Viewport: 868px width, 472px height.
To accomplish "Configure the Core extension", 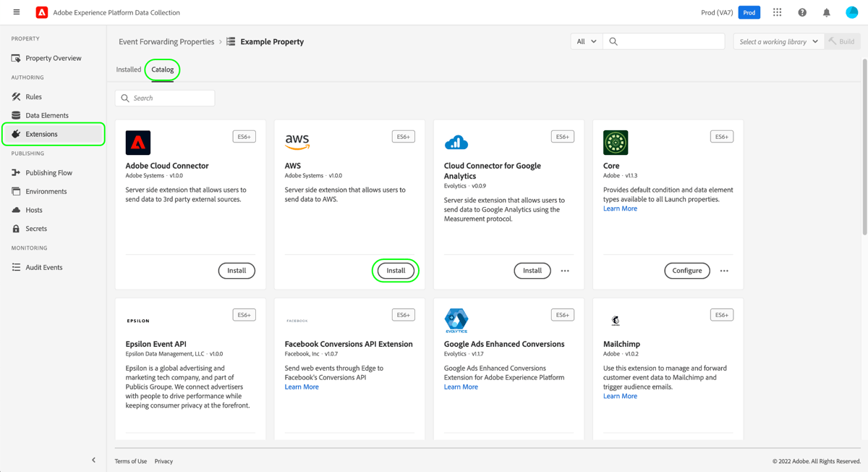I will [x=686, y=270].
